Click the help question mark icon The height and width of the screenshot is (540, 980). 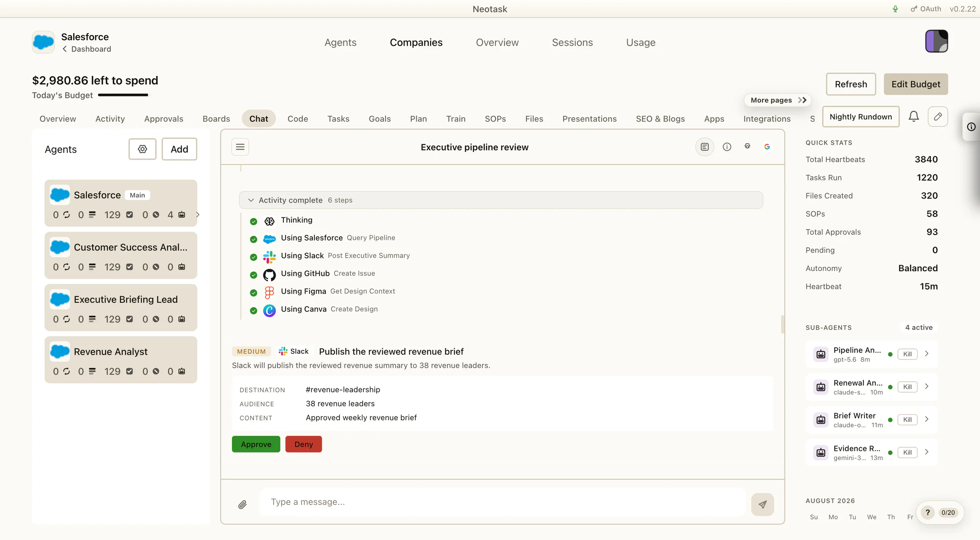928,512
